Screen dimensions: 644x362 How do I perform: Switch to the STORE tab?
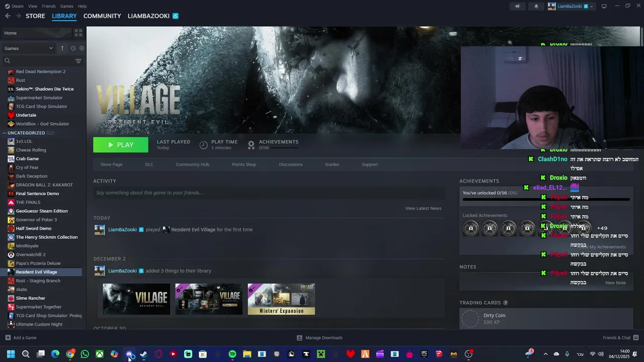click(35, 16)
